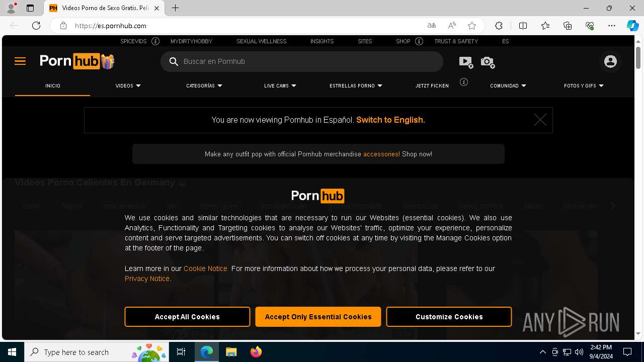Launch Firefox from taskbar
The height and width of the screenshot is (362, 644).
[x=256, y=352]
